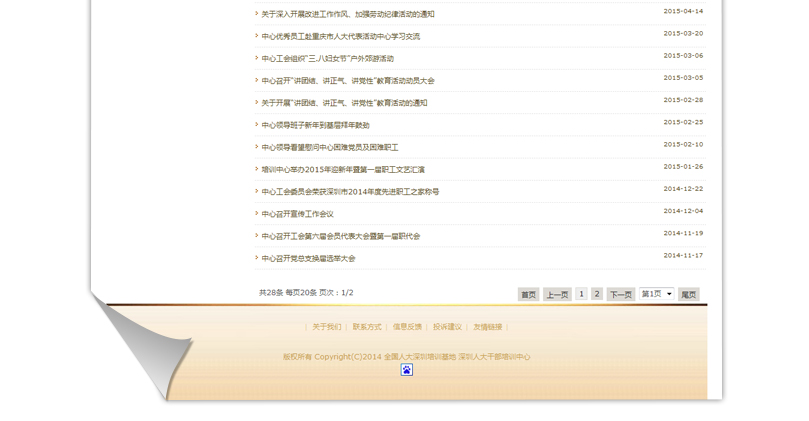
Task: Open the 投诉建议 footer link
Action: [x=447, y=327]
